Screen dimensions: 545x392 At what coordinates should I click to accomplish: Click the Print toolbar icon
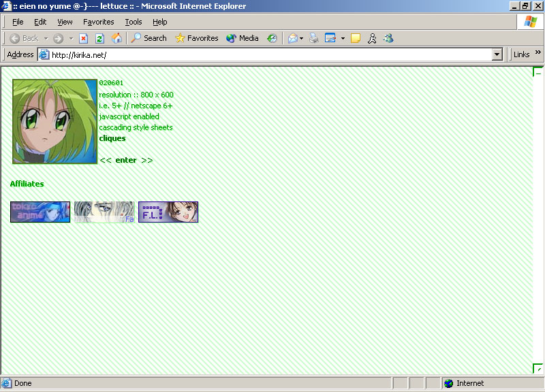pyautogui.click(x=314, y=38)
